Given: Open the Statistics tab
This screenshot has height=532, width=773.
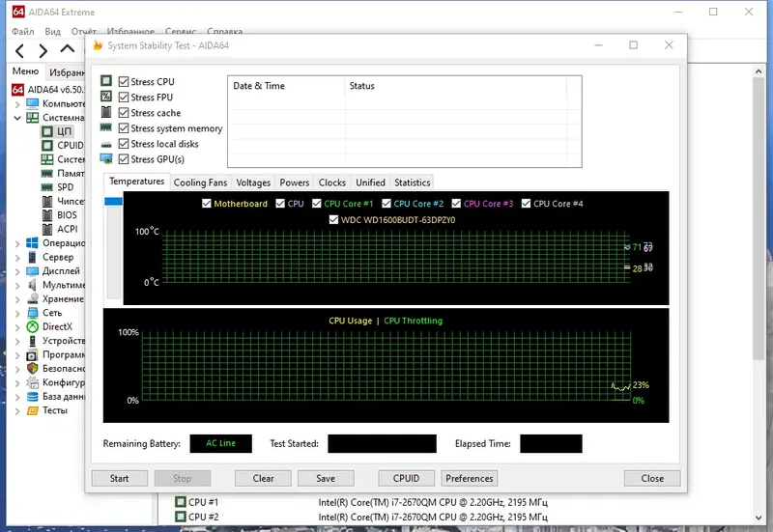Looking at the screenshot, I should click(x=413, y=182).
